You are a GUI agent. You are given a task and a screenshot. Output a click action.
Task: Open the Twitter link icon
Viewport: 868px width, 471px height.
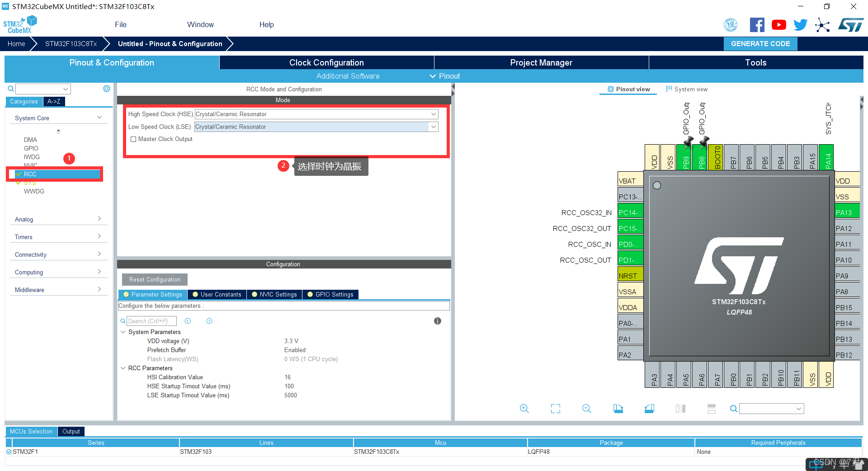800,25
